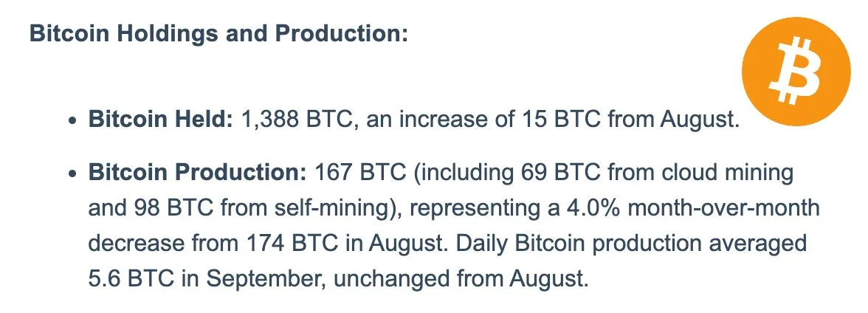This screenshot has width=868, height=313.
Task: Click the bullet dot before Bitcoin Production
Action: [x=72, y=174]
